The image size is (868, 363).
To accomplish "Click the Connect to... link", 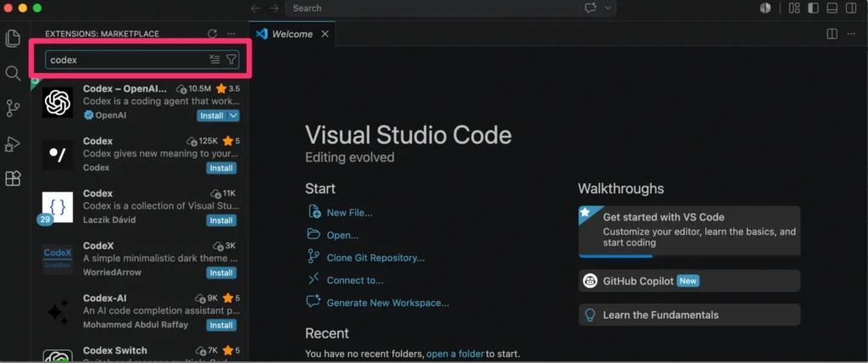I will (355, 281).
